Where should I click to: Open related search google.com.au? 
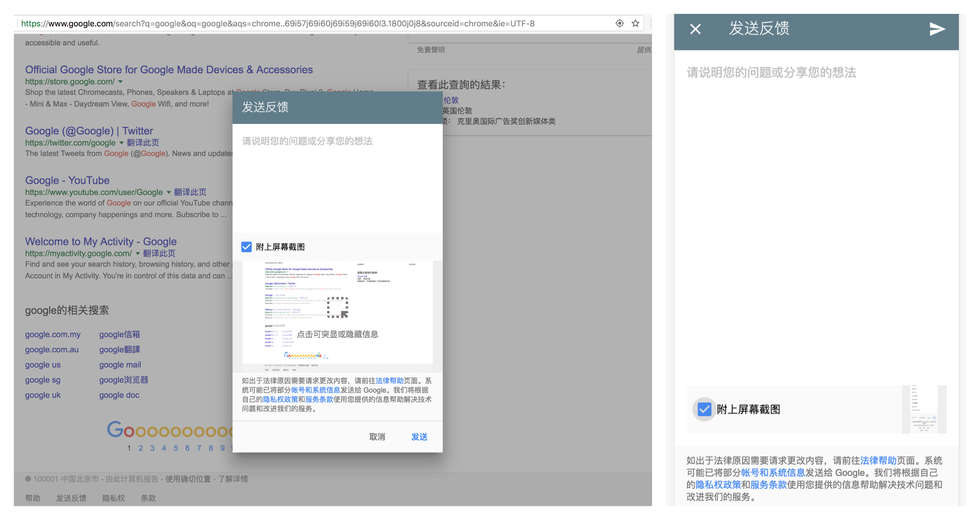point(52,350)
